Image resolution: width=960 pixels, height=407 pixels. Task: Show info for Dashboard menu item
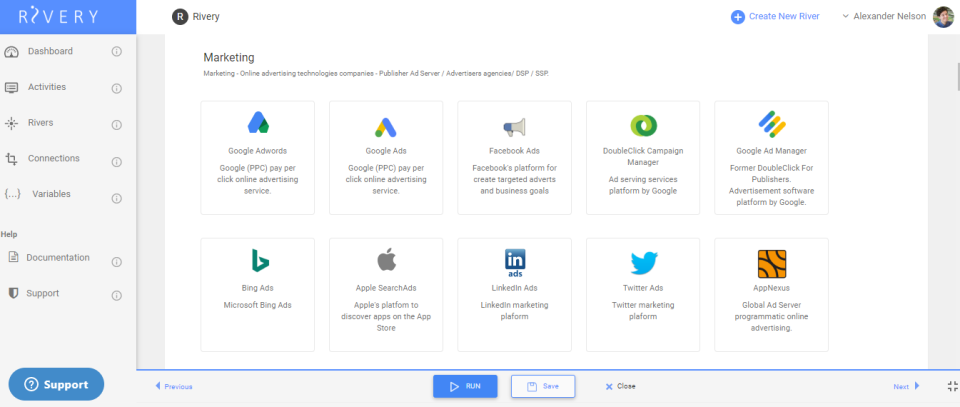point(116,51)
